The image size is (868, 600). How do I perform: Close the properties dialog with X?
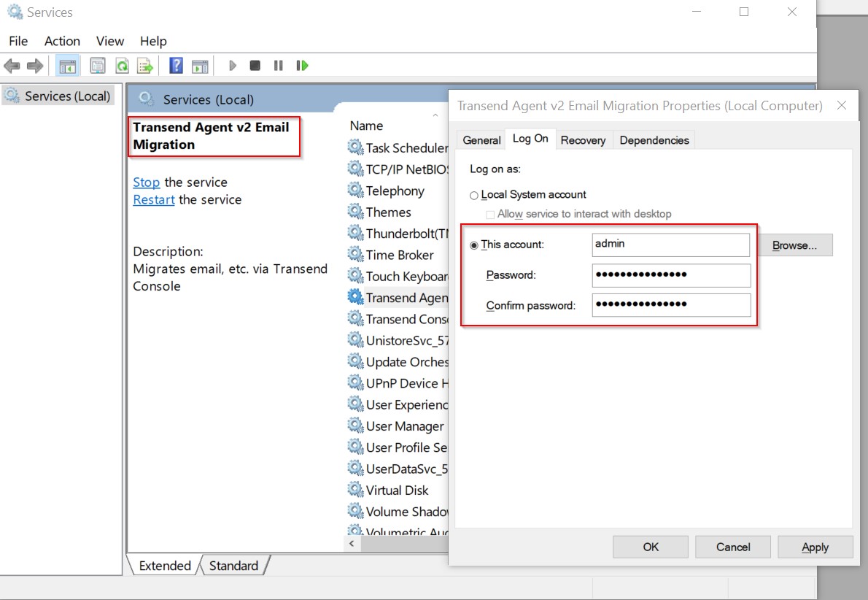click(x=842, y=105)
